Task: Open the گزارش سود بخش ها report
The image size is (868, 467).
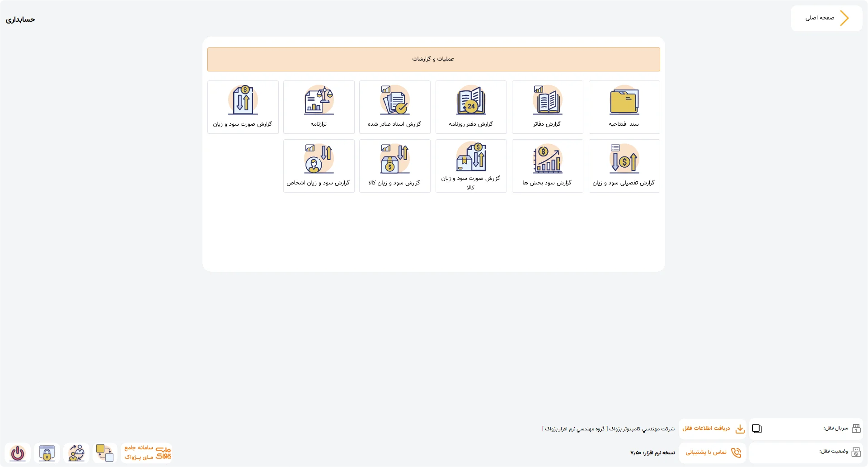Action: pyautogui.click(x=547, y=166)
